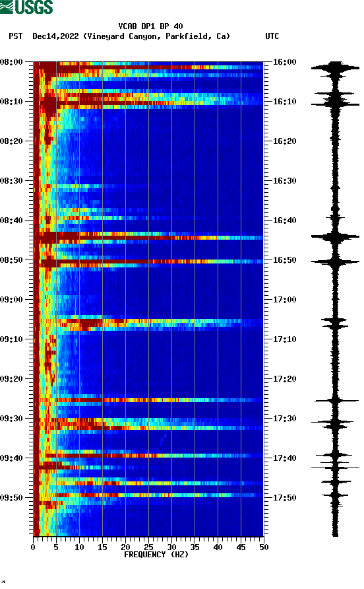
Task: Select the title text 'VCAB DP1 BP 40'
Action: click(x=150, y=26)
